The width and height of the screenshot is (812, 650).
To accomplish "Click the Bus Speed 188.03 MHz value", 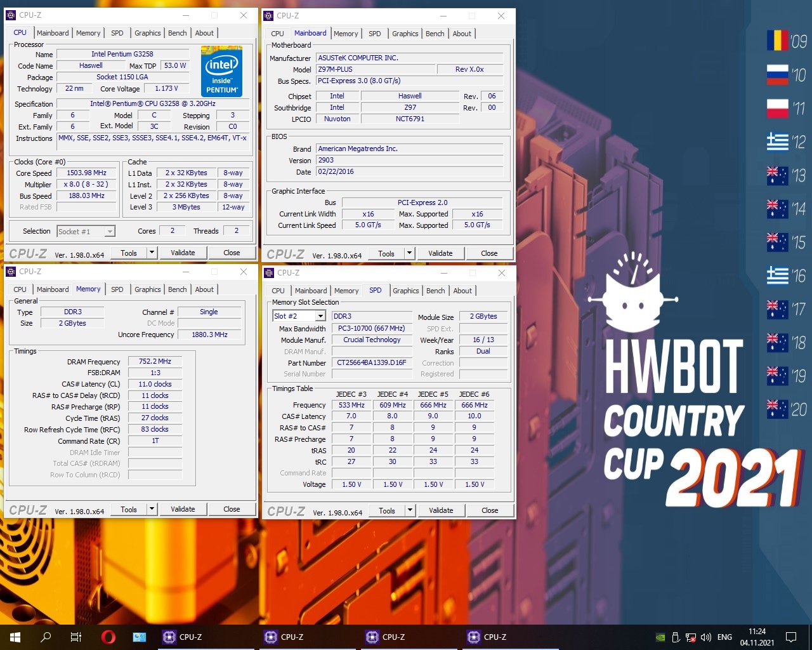I will (87, 196).
